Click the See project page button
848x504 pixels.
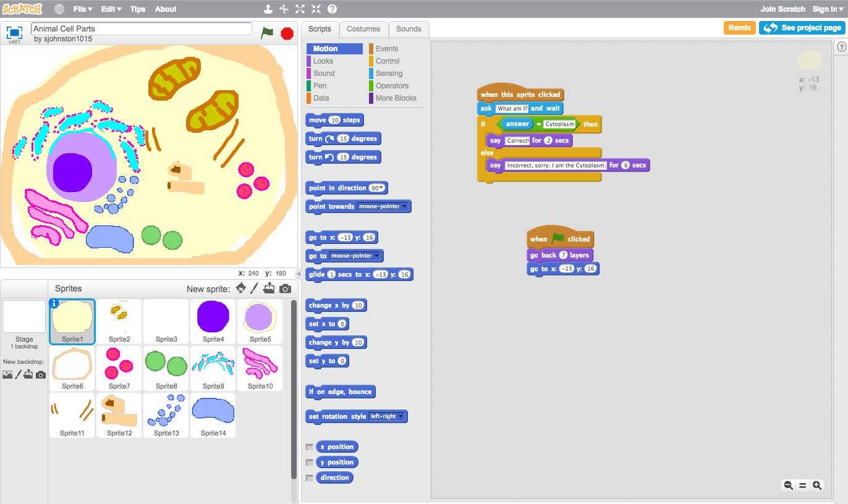click(x=802, y=28)
